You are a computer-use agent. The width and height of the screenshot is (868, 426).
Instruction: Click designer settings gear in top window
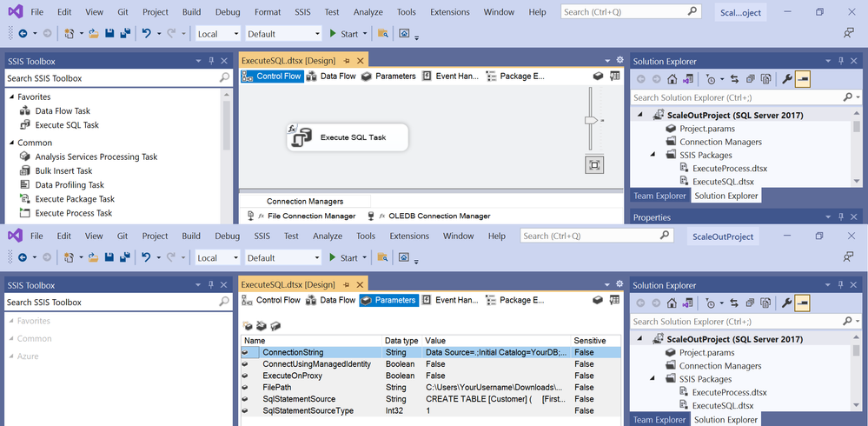pos(620,59)
